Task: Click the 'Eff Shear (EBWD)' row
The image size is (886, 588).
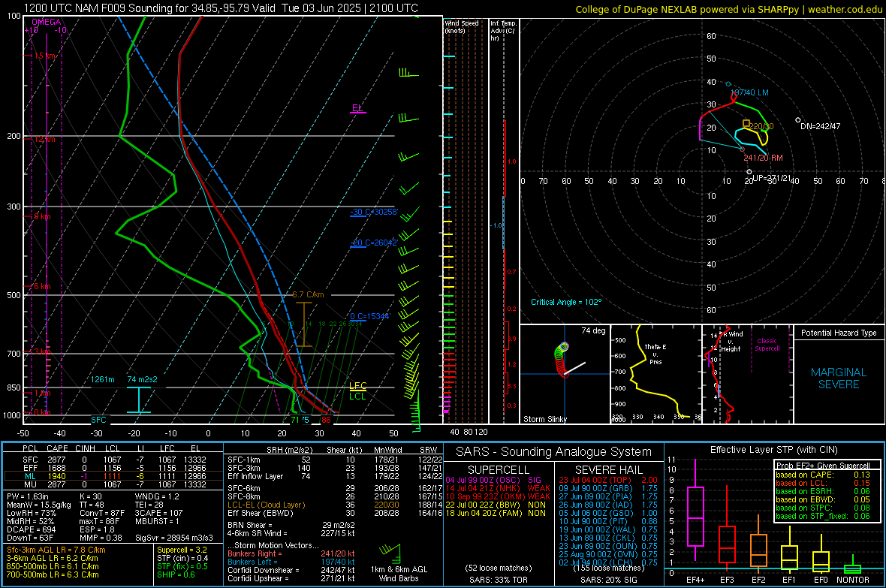Action: 335,513
